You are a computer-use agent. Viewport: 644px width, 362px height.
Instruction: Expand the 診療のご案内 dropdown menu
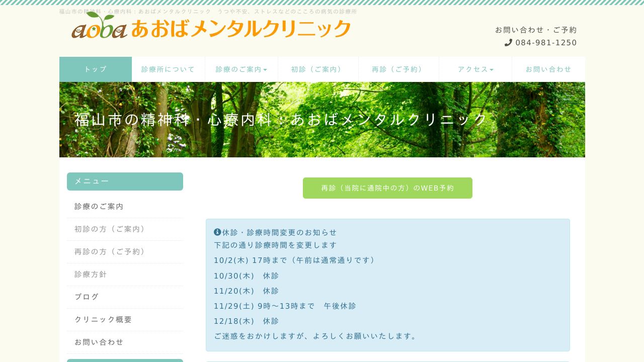(x=242, y=69)
